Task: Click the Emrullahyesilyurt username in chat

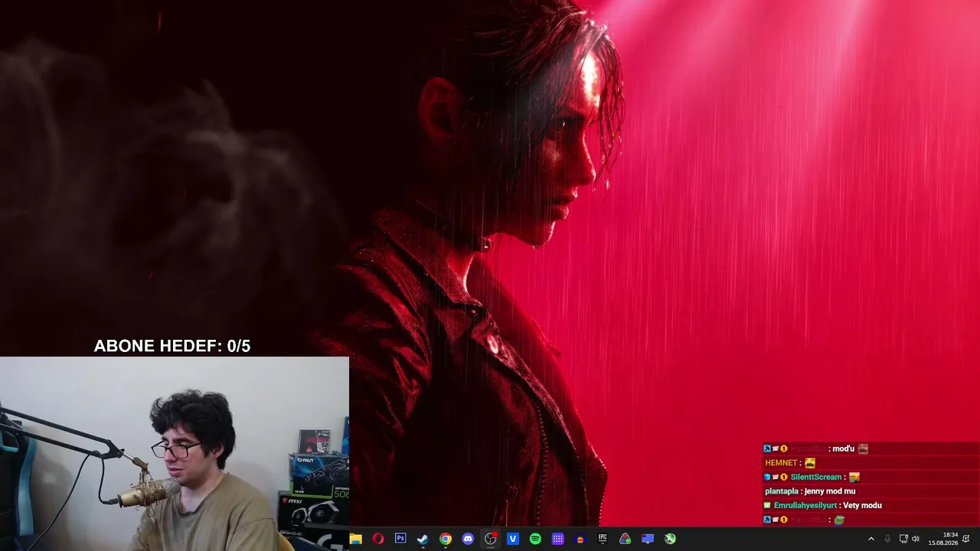Action: pyautogui.click(x=806, y=505)
